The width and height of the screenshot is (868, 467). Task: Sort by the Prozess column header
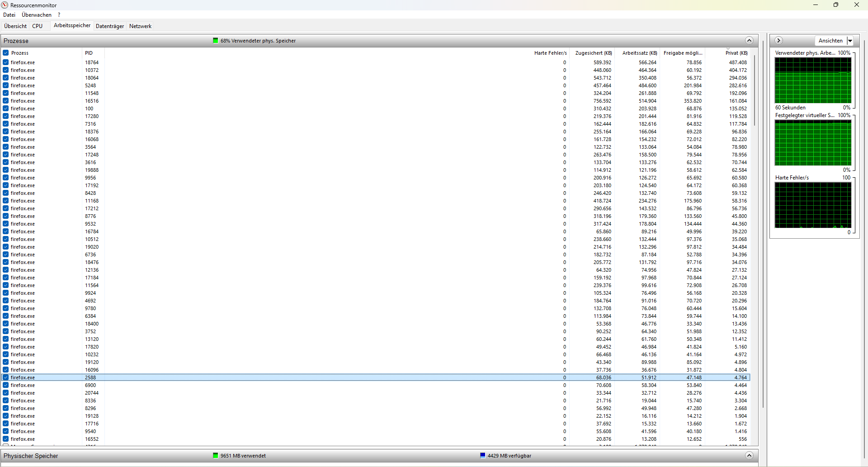tap(20, 53)
